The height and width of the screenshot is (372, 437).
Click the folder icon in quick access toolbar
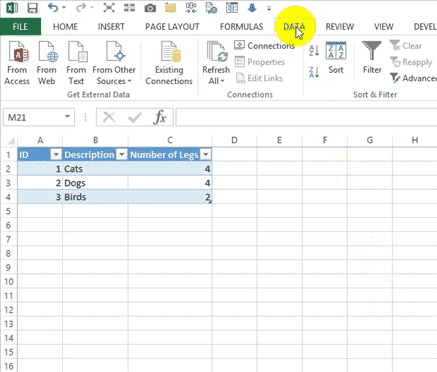point(170,8)
